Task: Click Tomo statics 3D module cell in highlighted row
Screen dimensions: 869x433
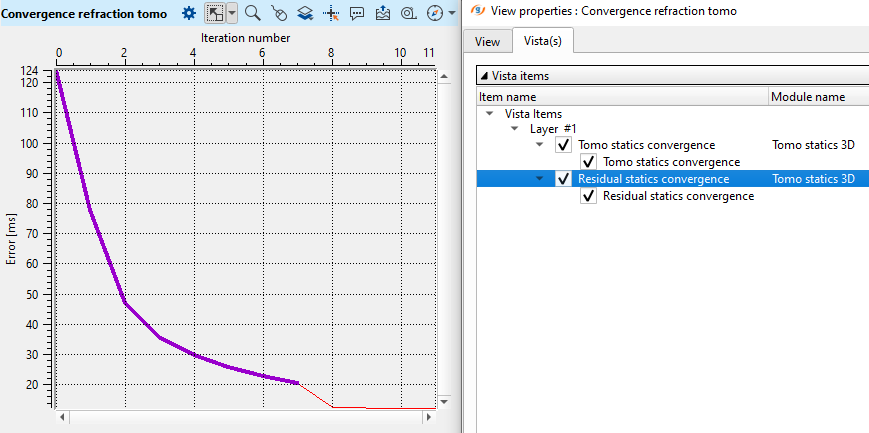Action: [813, 179]
